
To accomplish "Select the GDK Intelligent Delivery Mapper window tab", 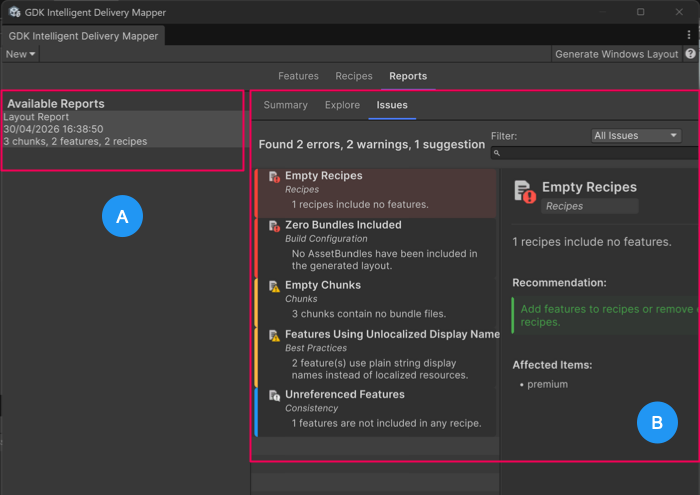I will [x=83, y=36].
